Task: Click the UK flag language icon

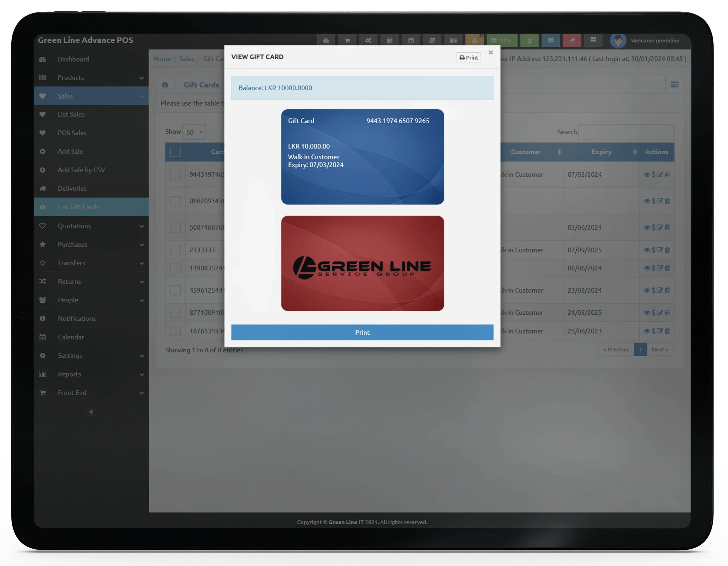Action: (453, 41)
